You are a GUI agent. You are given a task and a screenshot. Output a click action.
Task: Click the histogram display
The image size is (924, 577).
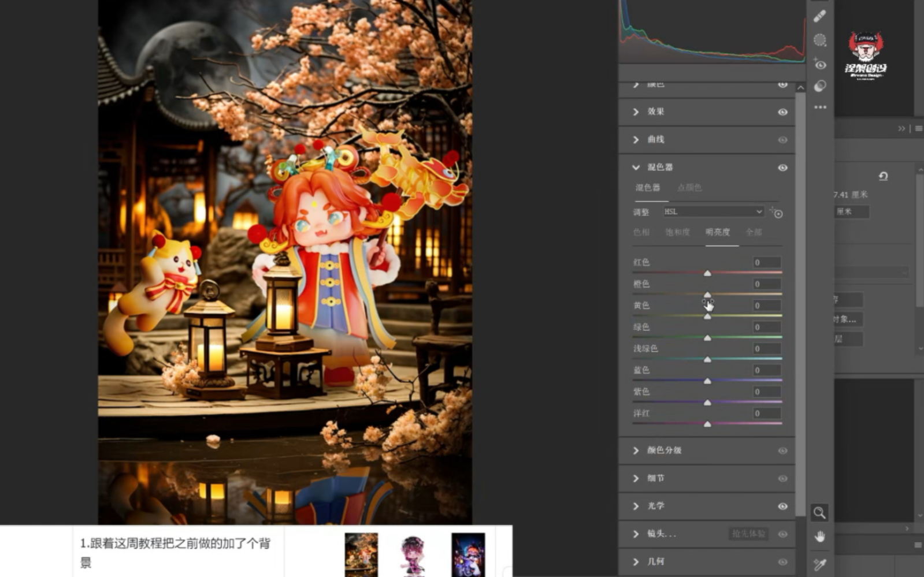point(713,31)
